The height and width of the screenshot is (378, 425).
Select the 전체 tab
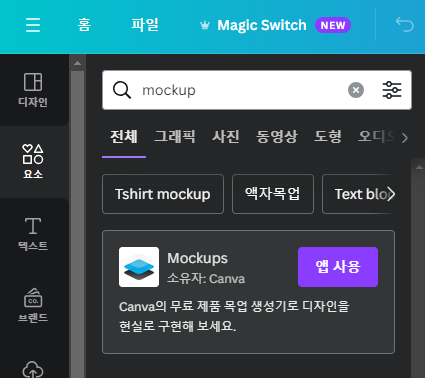tap(124, 137)
